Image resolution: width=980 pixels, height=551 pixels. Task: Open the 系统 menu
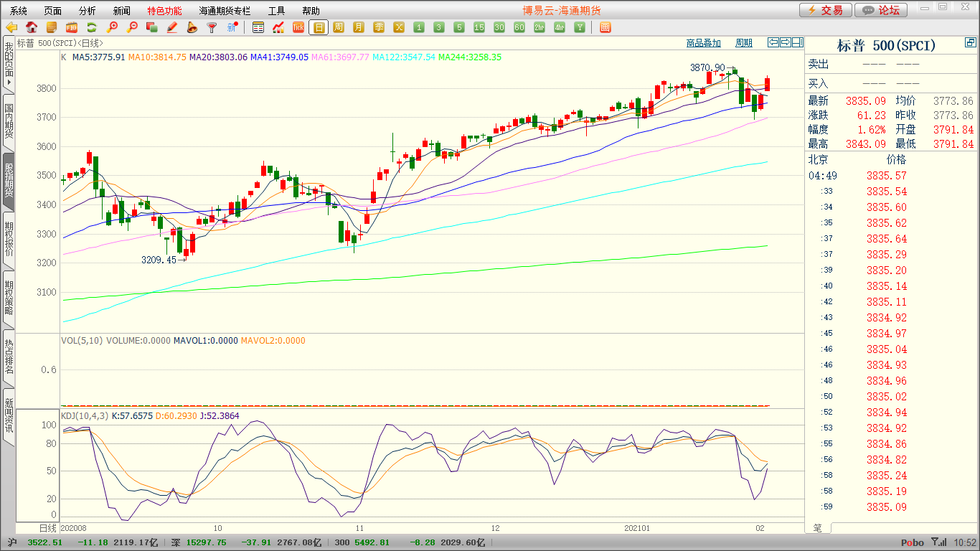pyautogui.click(x=19, y=11)
